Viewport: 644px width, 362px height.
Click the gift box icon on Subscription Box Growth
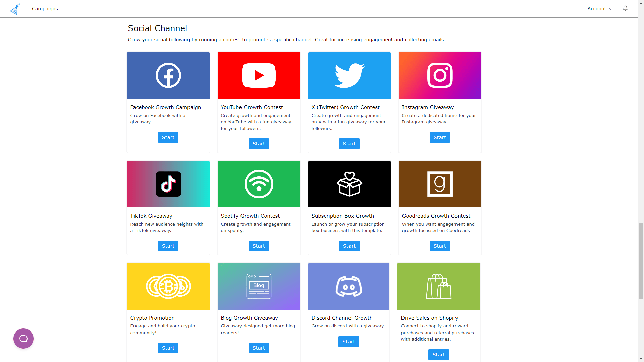coord(349,184)
